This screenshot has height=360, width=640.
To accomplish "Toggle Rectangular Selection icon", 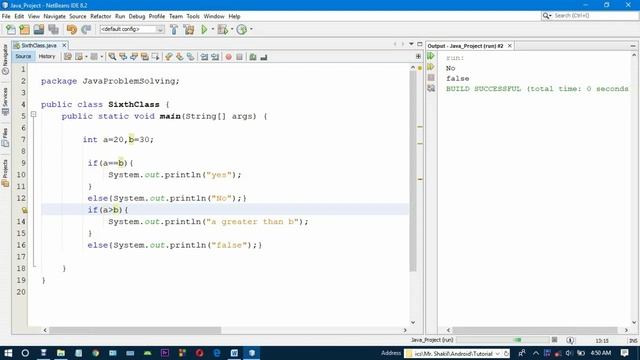I will coord(156,57).
